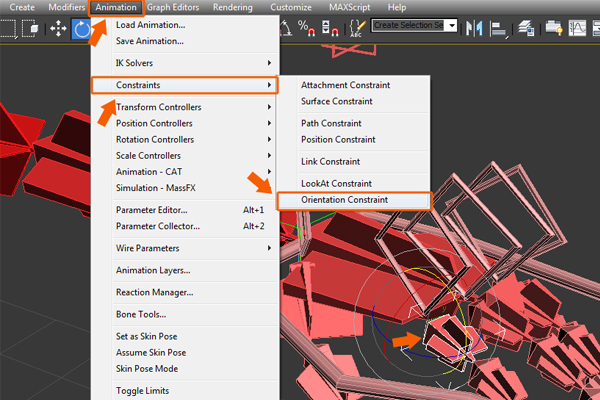The width and height of the screenshot is (600, 400).
Task: Expand the Position Controllers submenu
Action: pyautogui.click(x=185, y=123)
